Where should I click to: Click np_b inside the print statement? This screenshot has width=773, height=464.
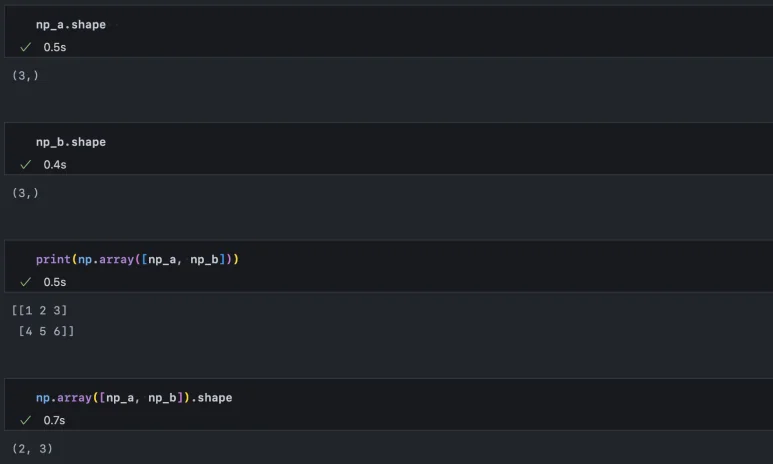coord(201,259)
